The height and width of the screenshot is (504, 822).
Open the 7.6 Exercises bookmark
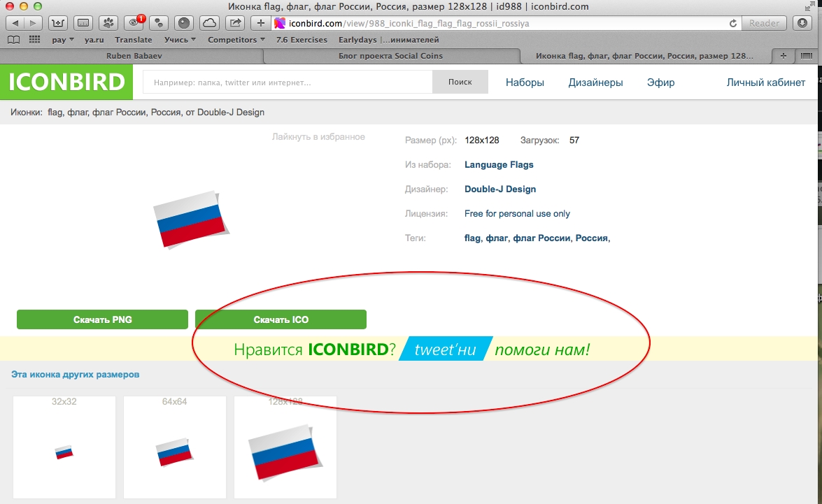302,40
